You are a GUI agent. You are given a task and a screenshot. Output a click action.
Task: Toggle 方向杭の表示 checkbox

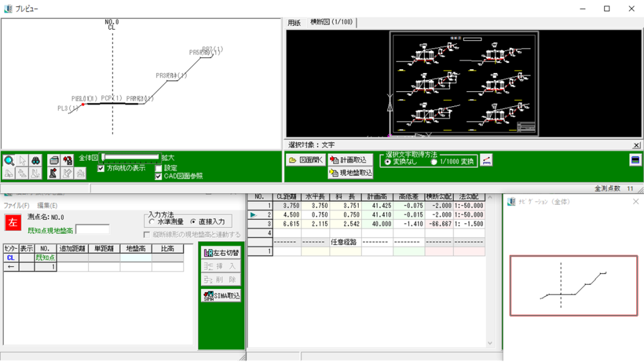pyautogui.click(x=101, y=168)
